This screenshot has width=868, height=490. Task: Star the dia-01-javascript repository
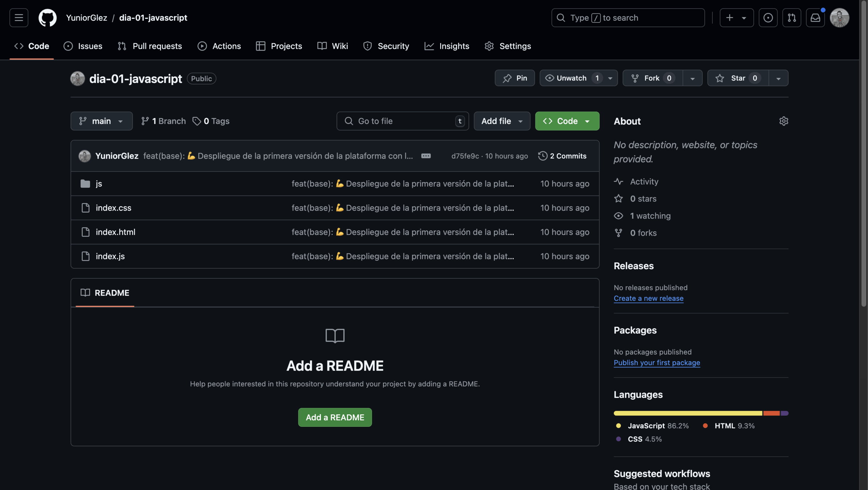pos(738,78)
